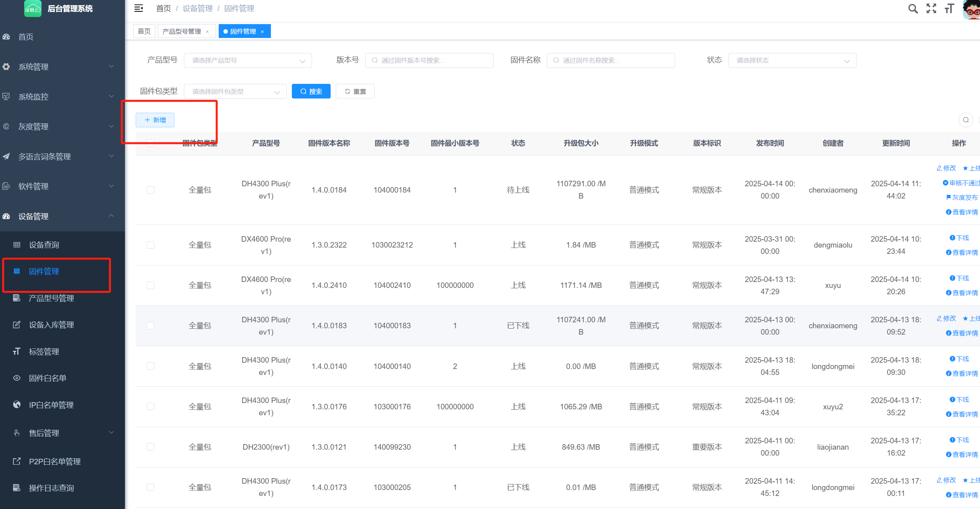Screen dimensions: 980x509
Task: Open the 产品型号 dropdown
Action: [x=248, y=61]
